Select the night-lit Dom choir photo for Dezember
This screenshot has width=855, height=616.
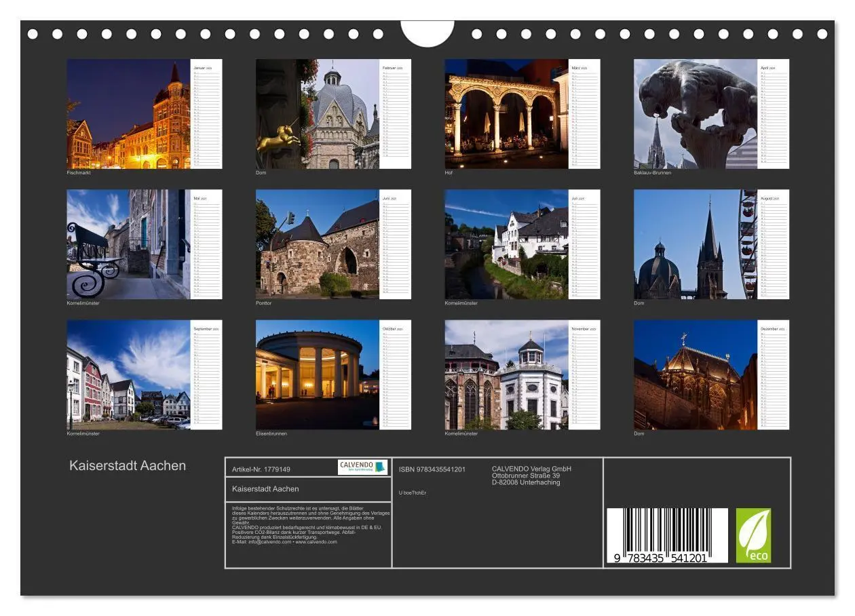[696, 375]
